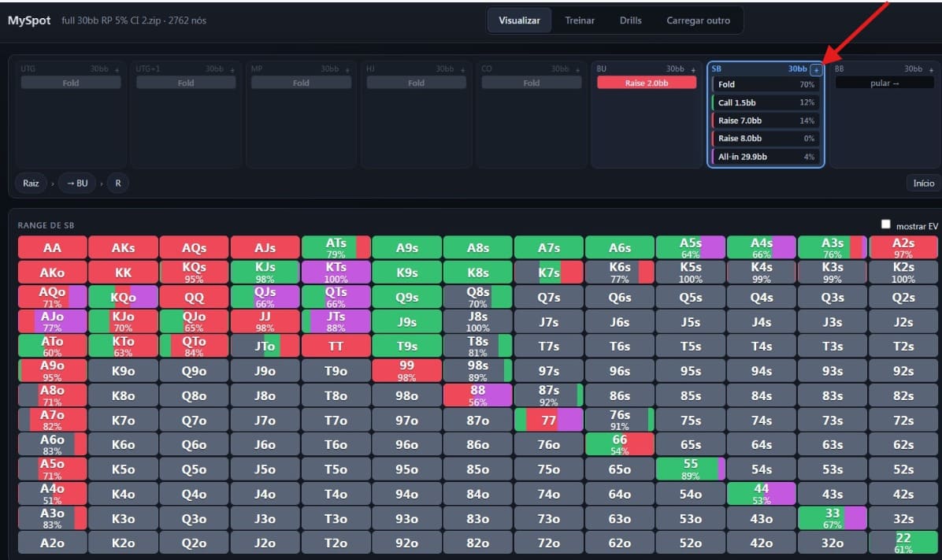The image size is (942, 560).
Task: Click the Q7s grid cell
Action: point(548,297)
